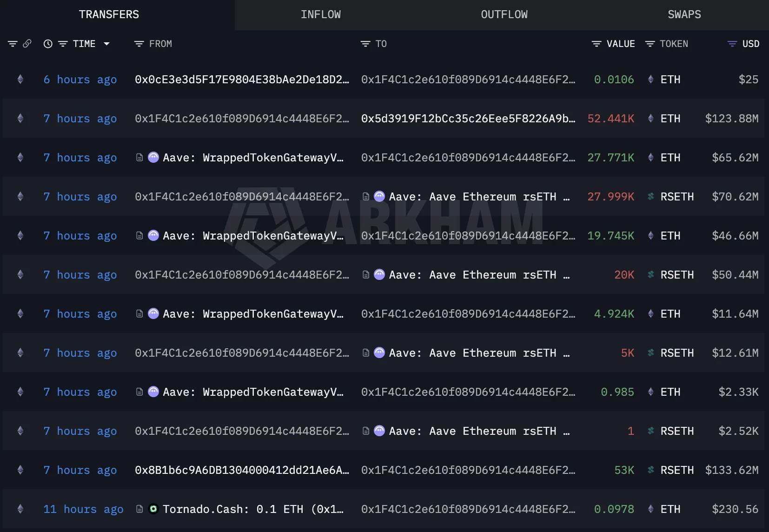Image resolution: width=769 pixels, height=532 pixels.
Task: Open recipient address 0x5d3919F12bCc35c26Eee5F8226A9b
Action: (468, 119)
